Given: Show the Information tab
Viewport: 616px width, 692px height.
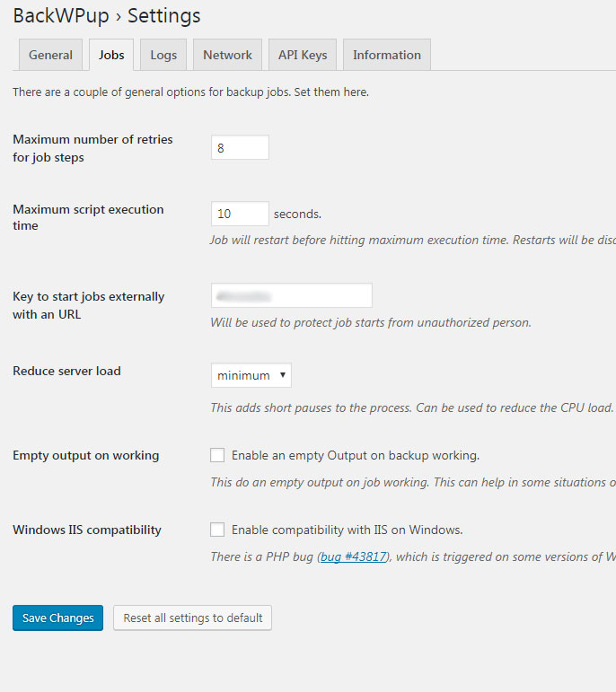Looking at the screenshot, I should (x=387, y=55).
